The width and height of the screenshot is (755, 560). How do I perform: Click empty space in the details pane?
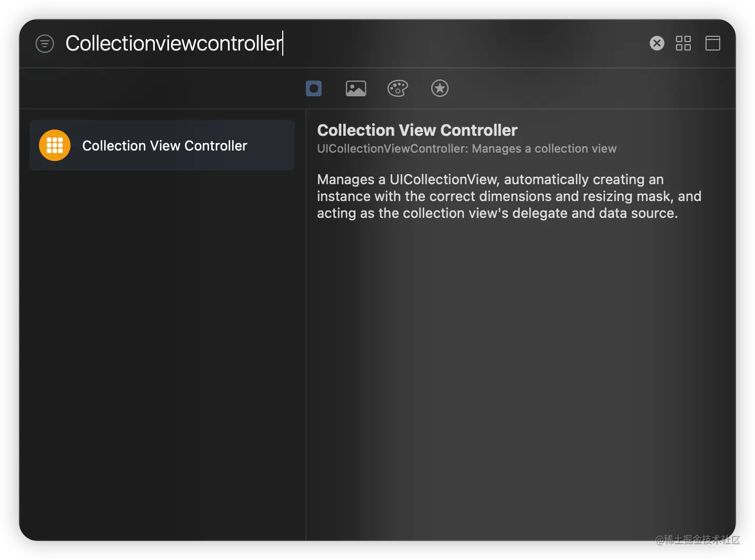pyautogui.click(x=520, y=368)
